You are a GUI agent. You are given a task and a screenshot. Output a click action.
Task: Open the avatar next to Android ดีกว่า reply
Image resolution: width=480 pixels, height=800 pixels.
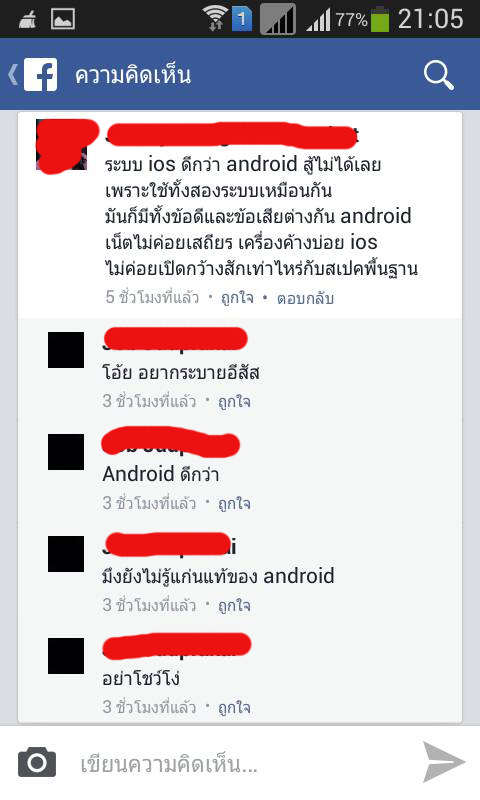(x=66, y=452)
